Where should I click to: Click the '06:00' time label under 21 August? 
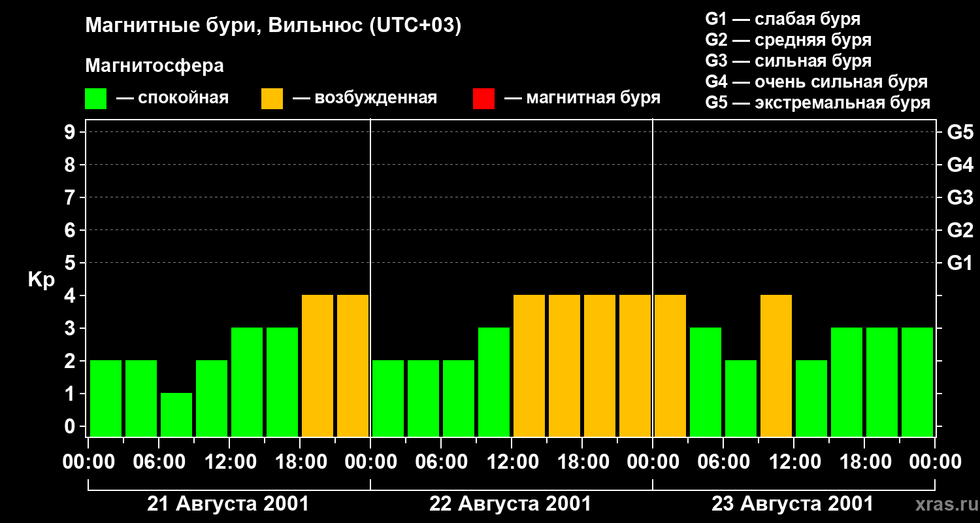(x=160, y=462)
